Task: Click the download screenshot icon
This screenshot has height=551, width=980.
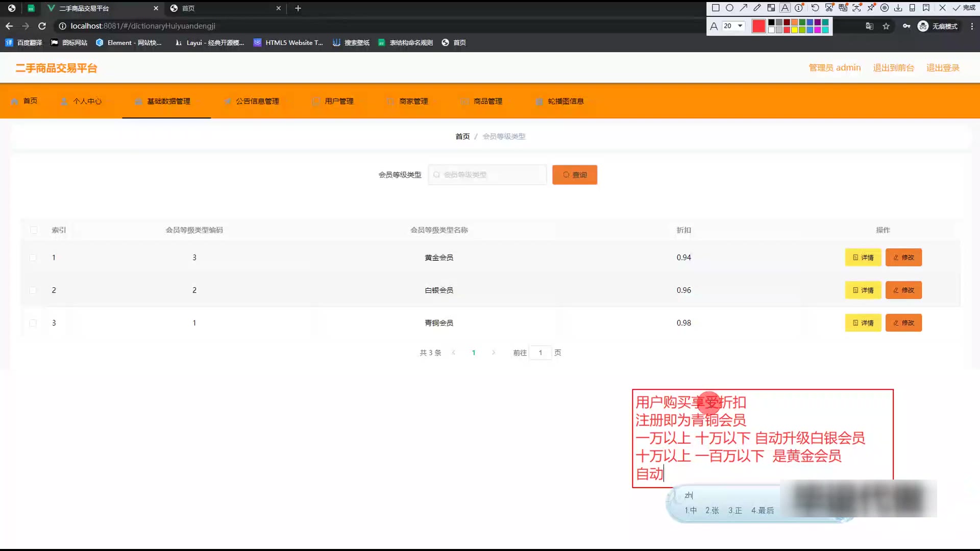Action: tap(898, 8)
